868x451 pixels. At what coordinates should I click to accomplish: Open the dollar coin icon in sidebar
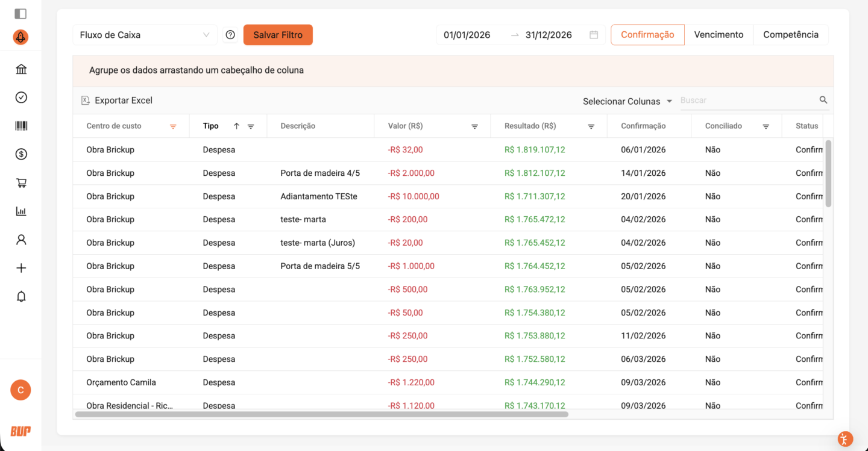[21, 154]
